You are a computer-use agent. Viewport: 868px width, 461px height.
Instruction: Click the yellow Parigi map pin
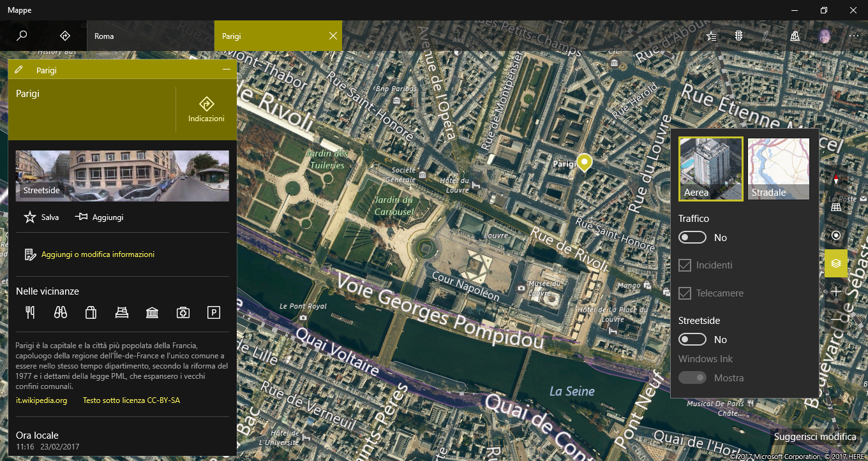tap(584, 162)
